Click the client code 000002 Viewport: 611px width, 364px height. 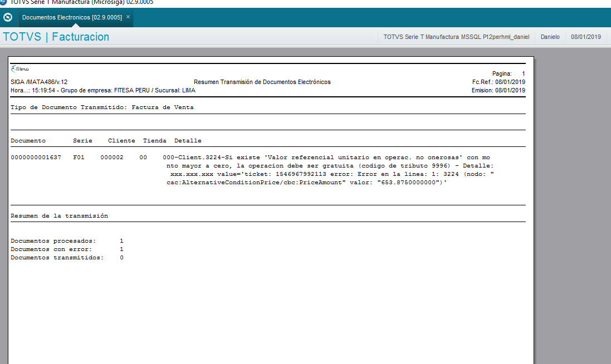112,158
